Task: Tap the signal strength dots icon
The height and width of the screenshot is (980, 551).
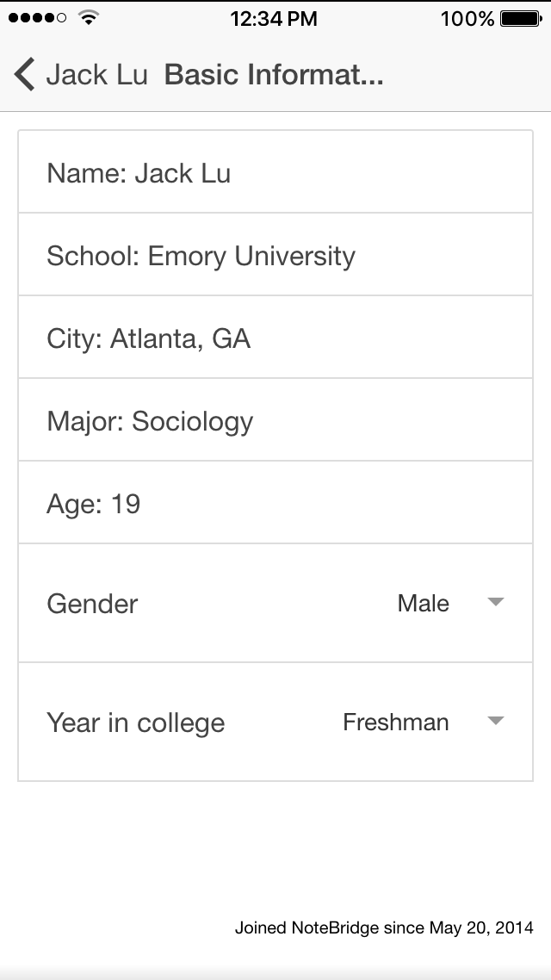Action: 37,18
